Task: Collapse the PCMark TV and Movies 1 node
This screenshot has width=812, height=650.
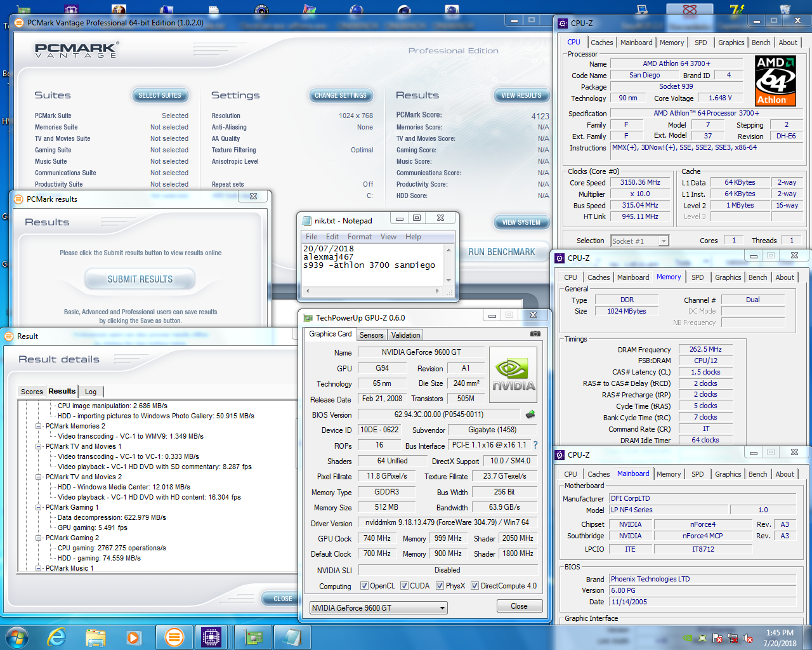Action: coord(39,447)
